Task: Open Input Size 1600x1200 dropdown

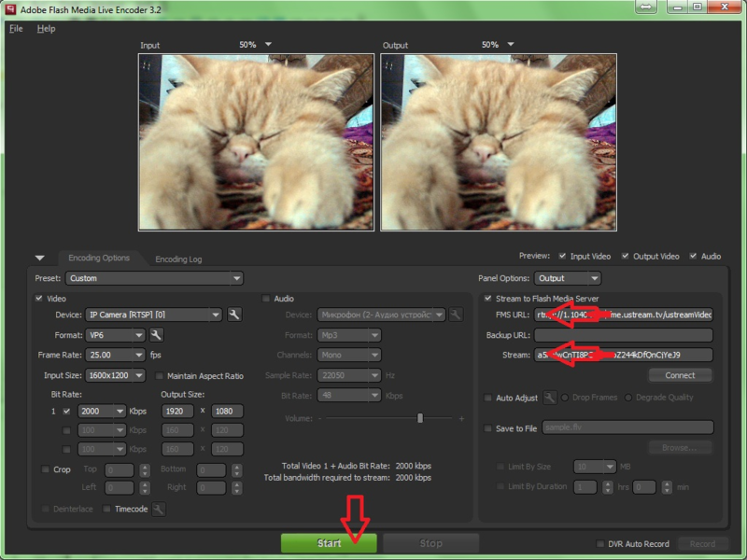Action: [115, 376]
